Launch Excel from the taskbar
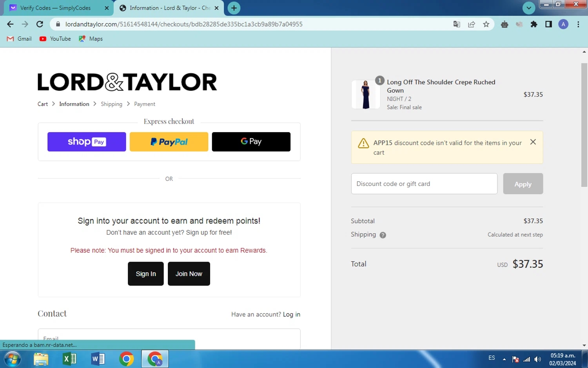The image size is (588, 368). pyautogui.click(x=69, y=359)
